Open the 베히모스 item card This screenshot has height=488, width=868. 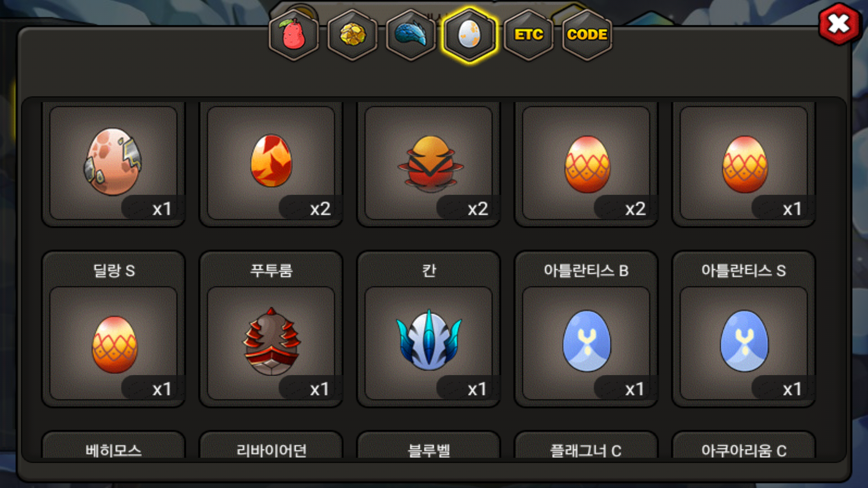(113, 445)
